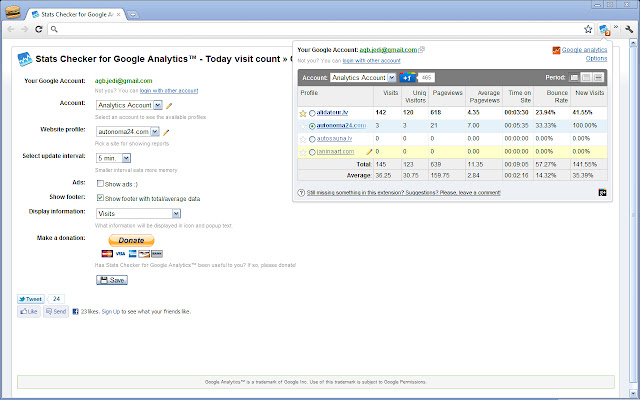Edit Website profile name with pencil icon

click(166, 132)
